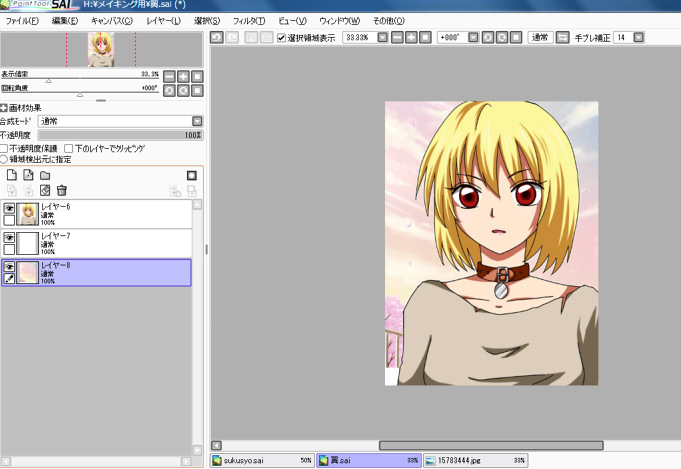Open the 合成モード blending mode dropdown

click(x=197, y=121)
